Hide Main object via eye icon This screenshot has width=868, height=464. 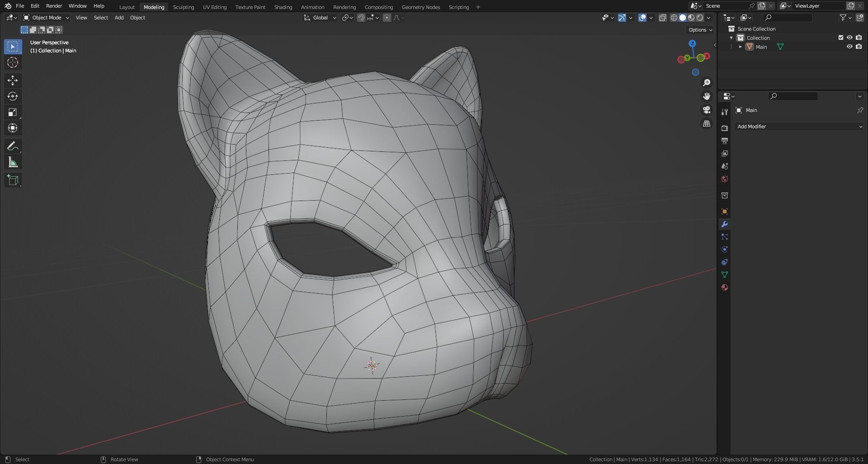click(x=849, y=47)
